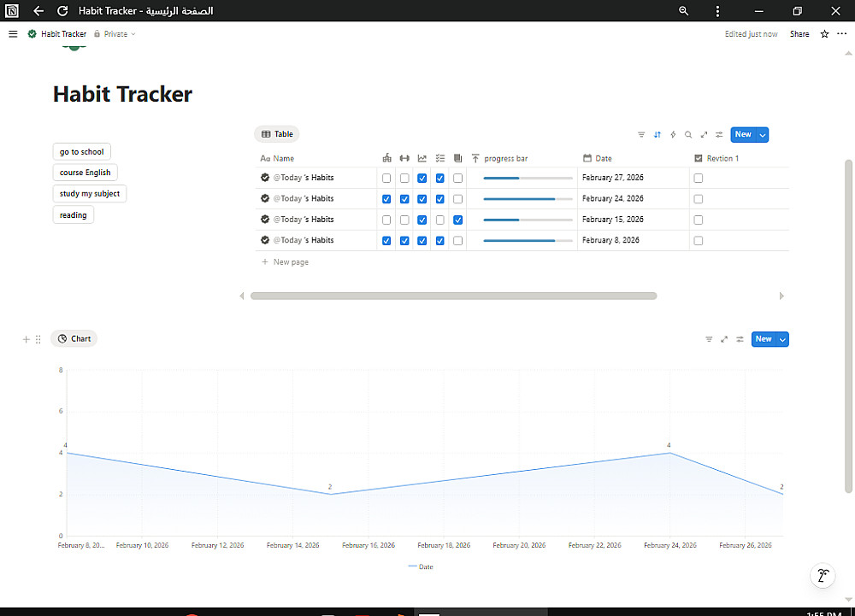Click the checklist column header icon

440,158
